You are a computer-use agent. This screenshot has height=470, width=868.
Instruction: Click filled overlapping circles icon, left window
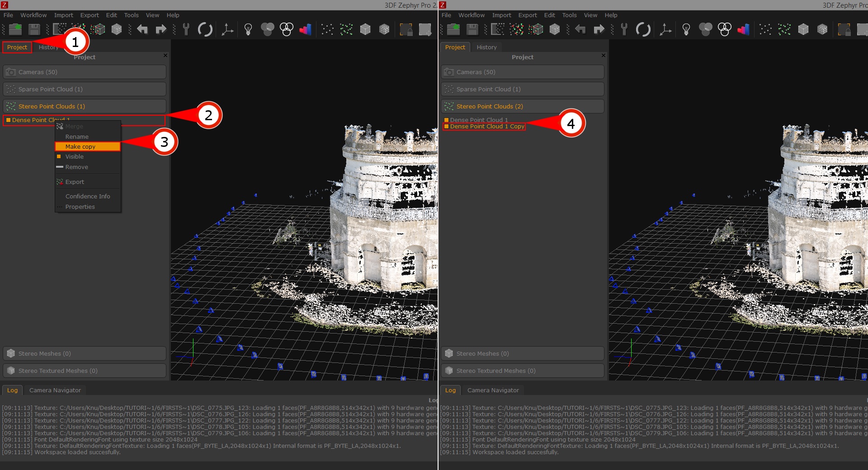tap(267, 29)
